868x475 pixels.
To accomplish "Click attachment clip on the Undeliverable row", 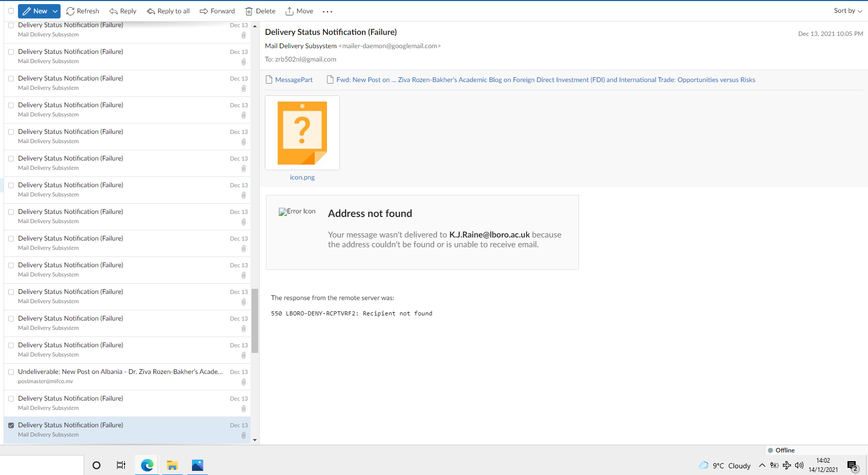I will coord(243,382).
